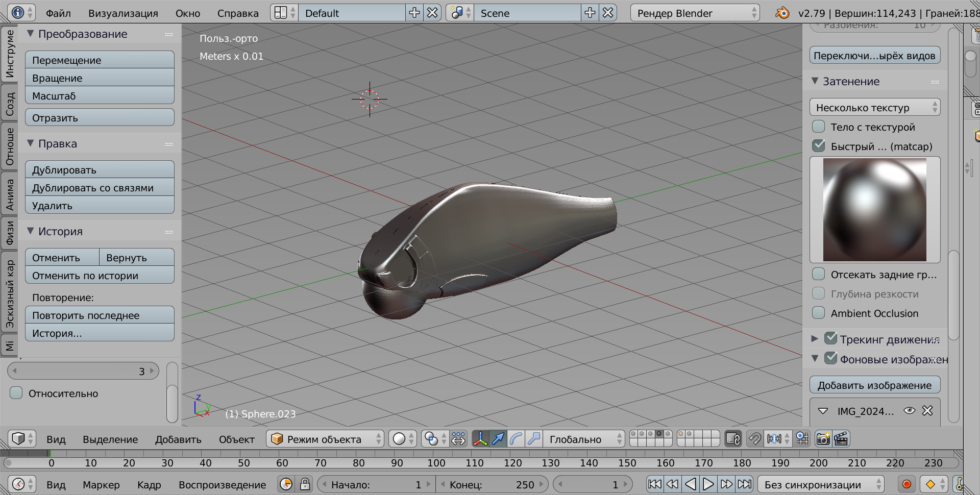980x495 pixels.
Task: Enable the Ambient Occlusion checkbox
Action: pos(819,313)
